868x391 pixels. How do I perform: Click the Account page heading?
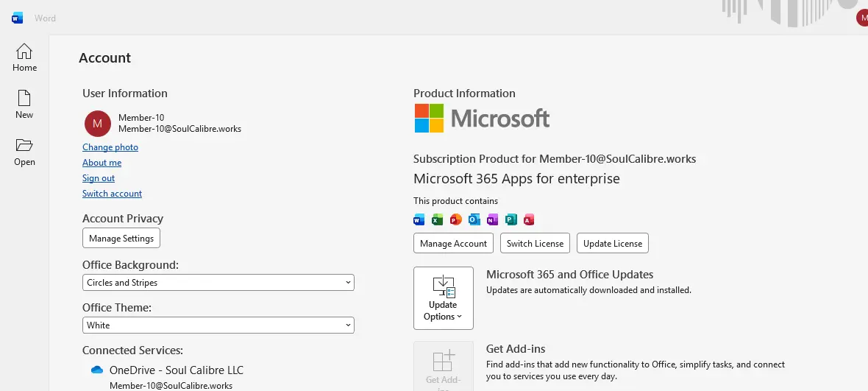pos(104,57)
